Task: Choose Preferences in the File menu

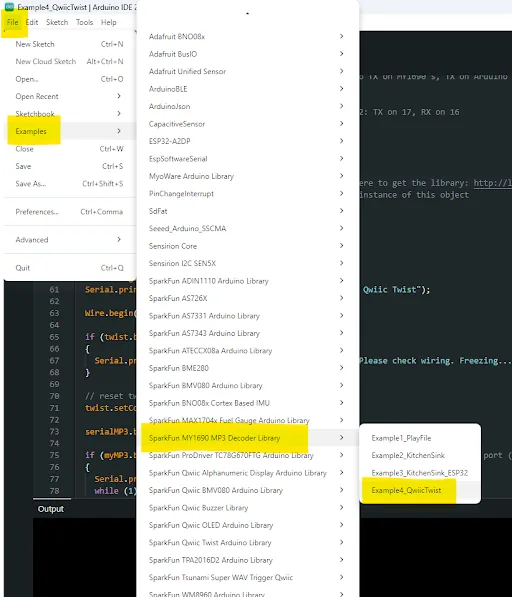Action: 70,212
